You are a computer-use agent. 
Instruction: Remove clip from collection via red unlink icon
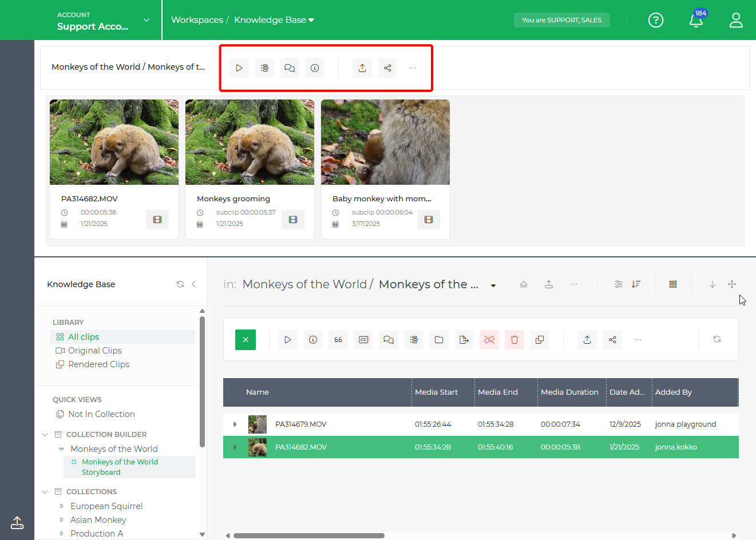pos(489,339)
